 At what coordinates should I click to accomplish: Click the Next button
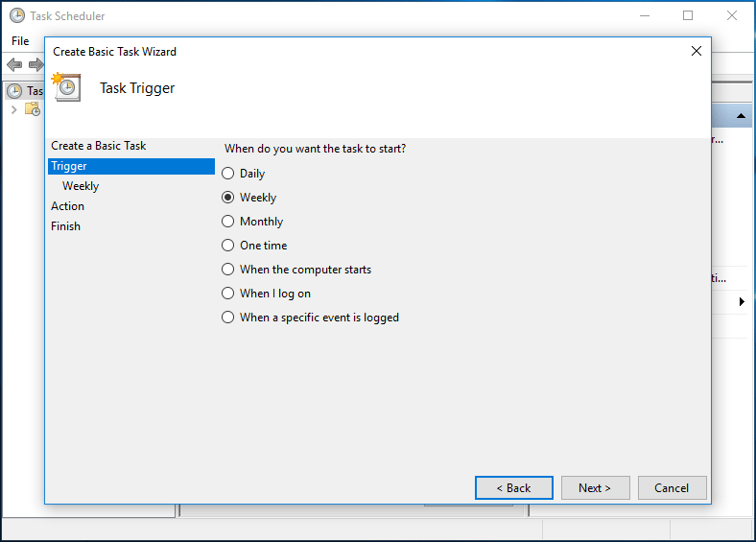point(595,487)
